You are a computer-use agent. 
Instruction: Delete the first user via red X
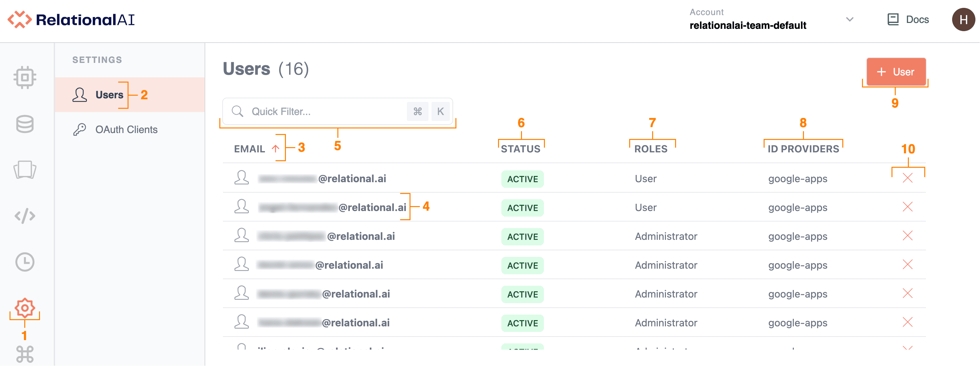[x=907, y=178]
